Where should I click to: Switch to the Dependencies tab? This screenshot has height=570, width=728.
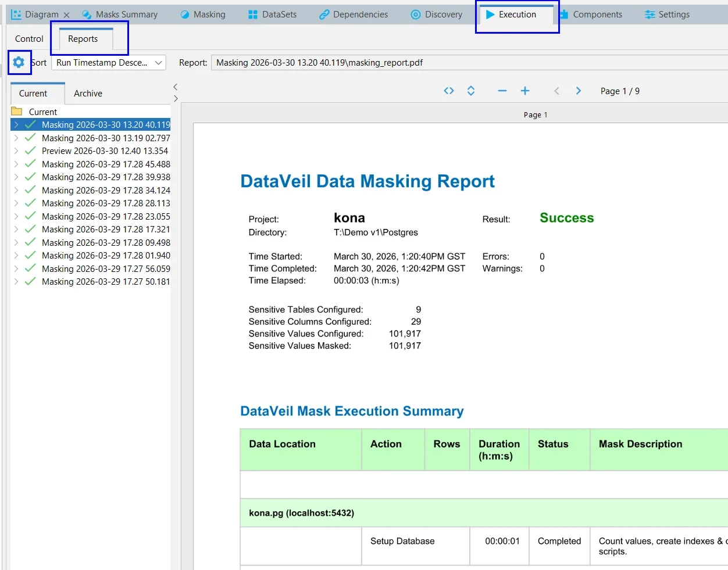pos(354,15)
